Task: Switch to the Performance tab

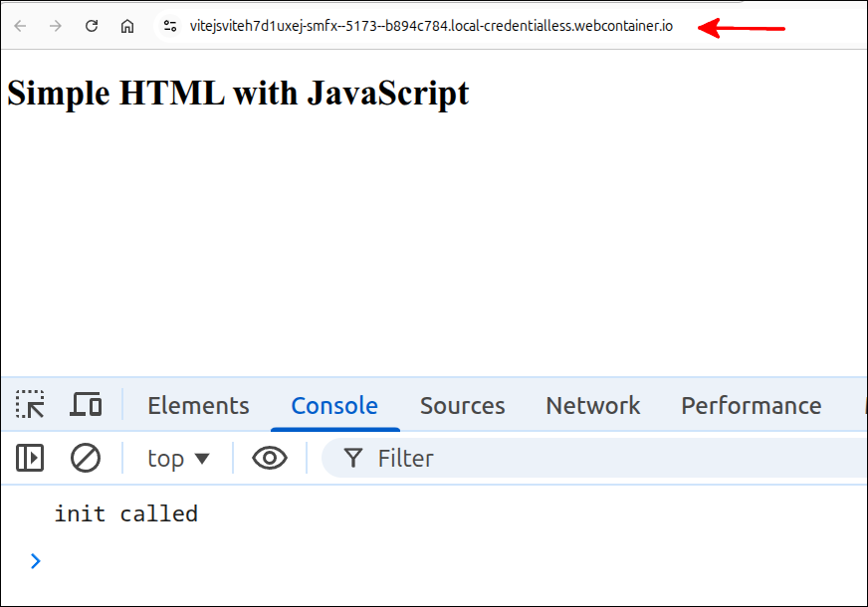Action: tap(751, 405)
